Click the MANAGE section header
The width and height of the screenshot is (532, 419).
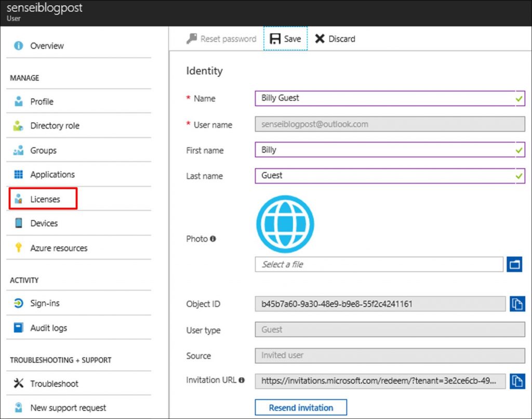24,78
